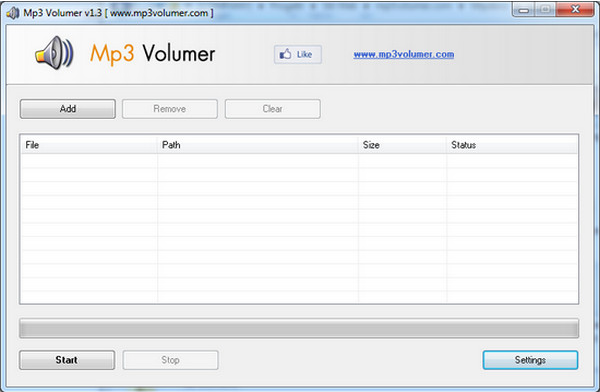Click the speaker logo icon in header

click(54, 53)
